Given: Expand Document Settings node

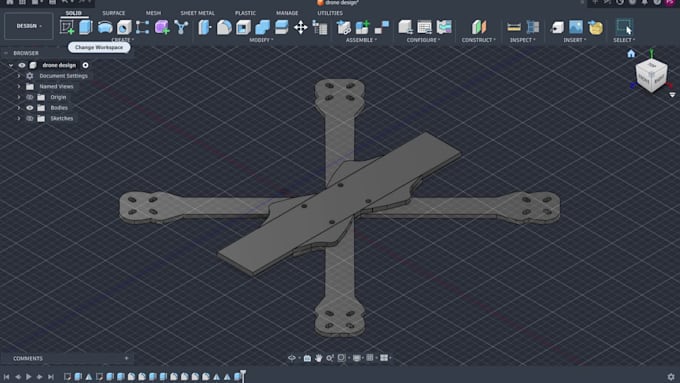Looking at the screenshot, I should (x=19, y=76).
